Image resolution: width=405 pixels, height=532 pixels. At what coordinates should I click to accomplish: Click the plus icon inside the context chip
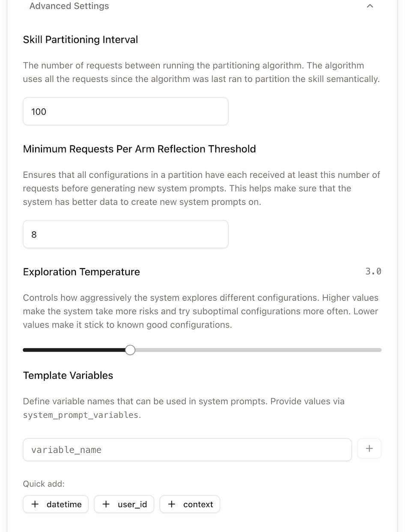(x=171, y=504)
